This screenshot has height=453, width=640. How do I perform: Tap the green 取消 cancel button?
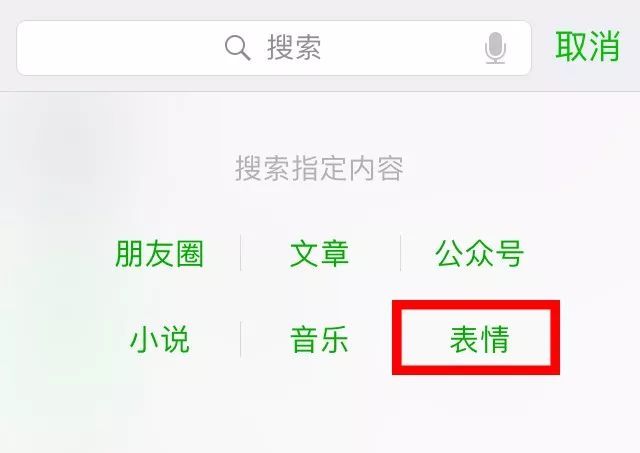pos(588,47)
